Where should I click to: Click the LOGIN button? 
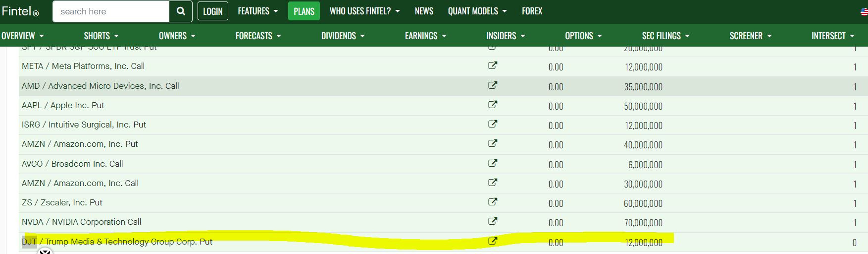(213, 11)
